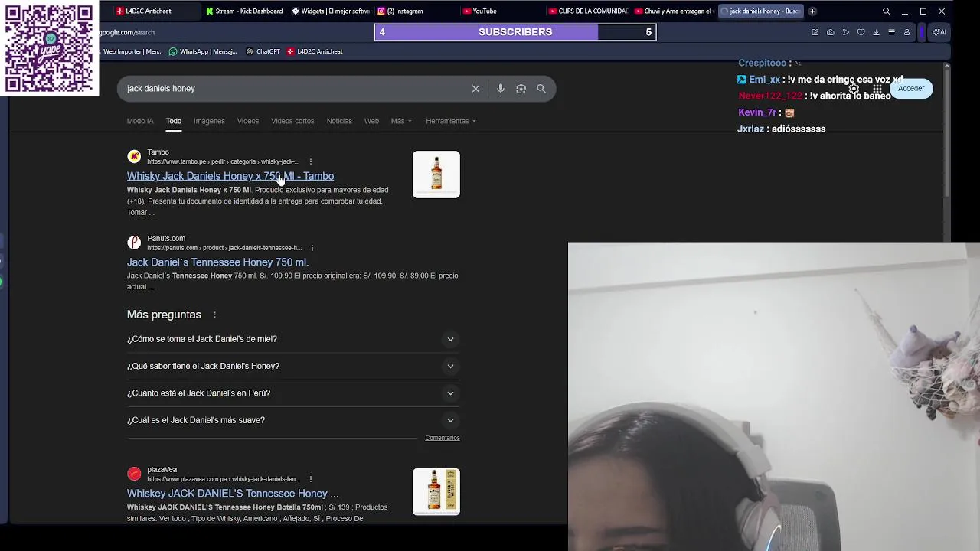980x551 pixels.
Task: Open the options dots beside Más preguntas
Action: [214, 315]
